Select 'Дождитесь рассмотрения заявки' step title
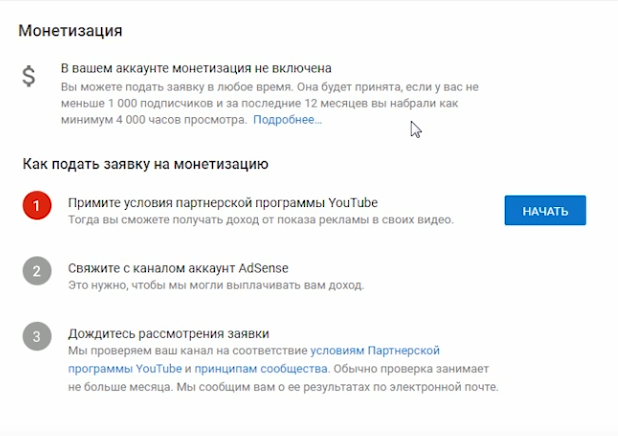Viewport: 618px width, 436px height. [168, 333]
